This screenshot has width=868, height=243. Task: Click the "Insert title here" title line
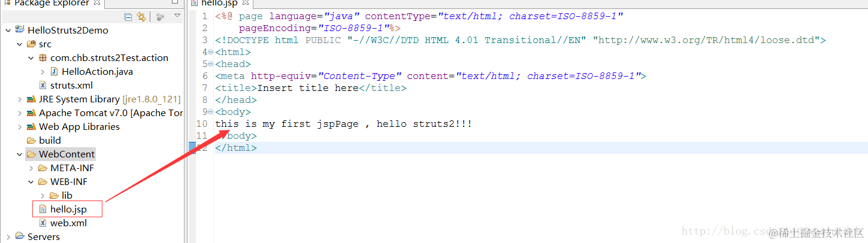pyautogui.click(x=311, y=88)
